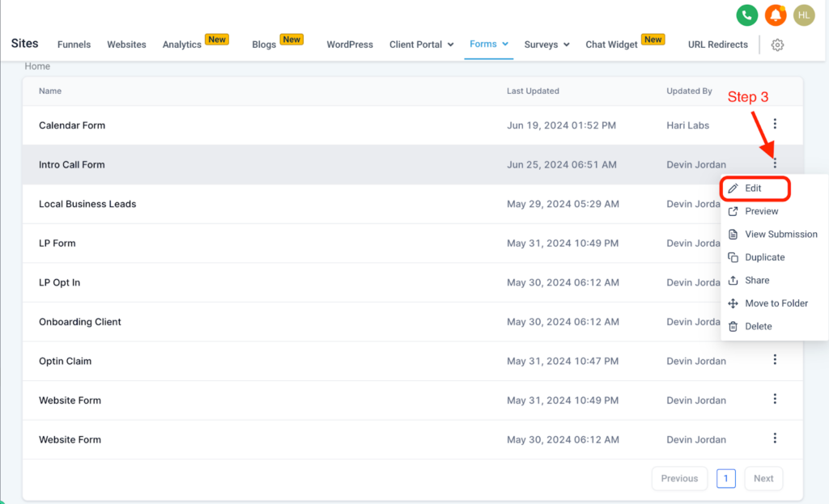
Task: Click the Next pagination button
Action: 763,478
